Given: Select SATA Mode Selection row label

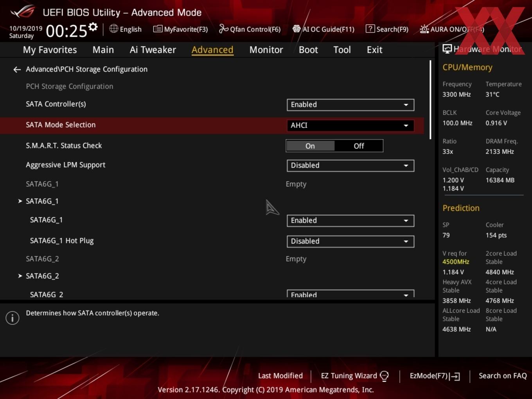Looking at the screenshot, I should click(61, 125).
